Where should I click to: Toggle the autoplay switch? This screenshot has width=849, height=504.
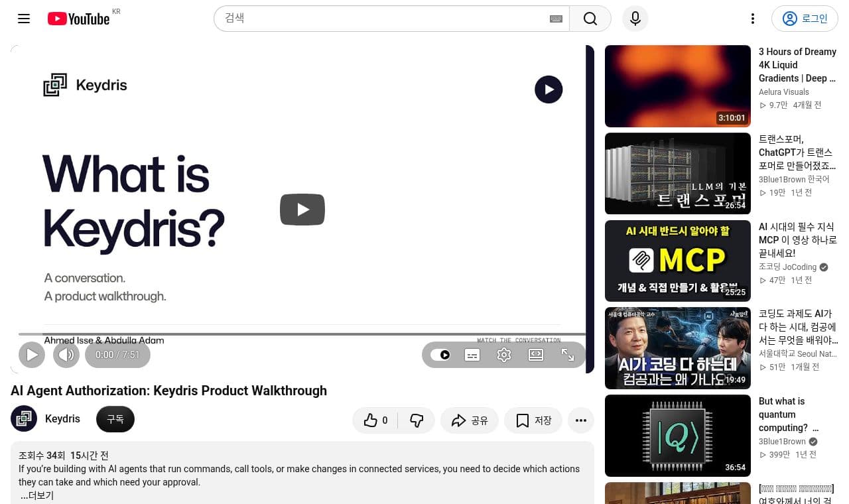click(440, 355)
